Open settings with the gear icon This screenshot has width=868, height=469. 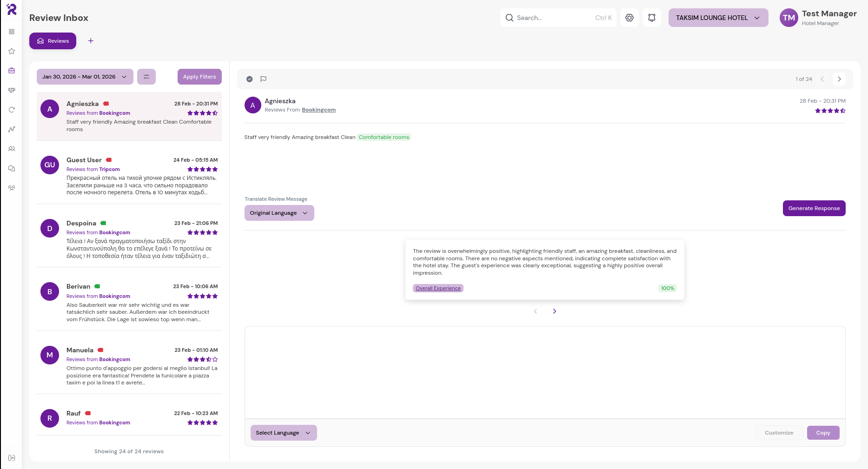(x=629, y=18)
